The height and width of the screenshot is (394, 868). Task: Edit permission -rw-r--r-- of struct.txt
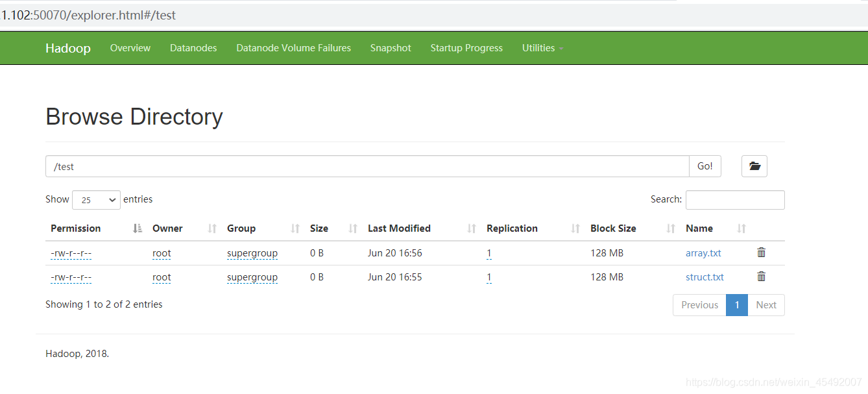pos(71,277)
